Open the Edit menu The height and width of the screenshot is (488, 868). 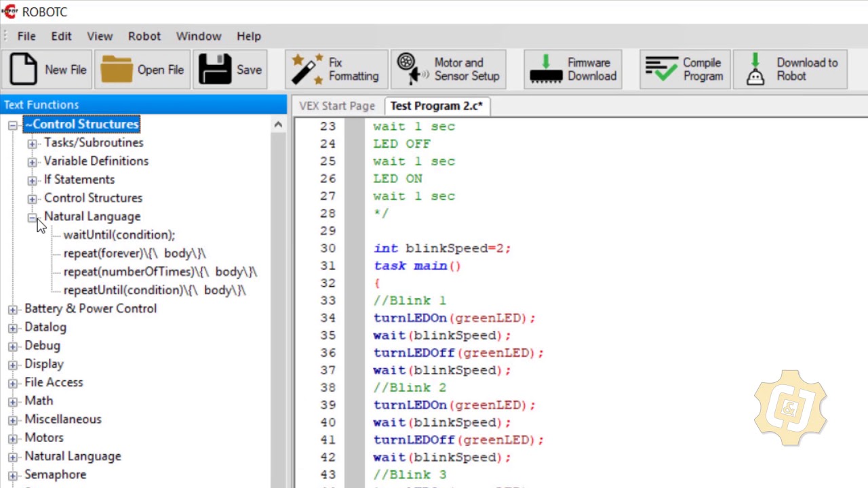pos(61,36)
